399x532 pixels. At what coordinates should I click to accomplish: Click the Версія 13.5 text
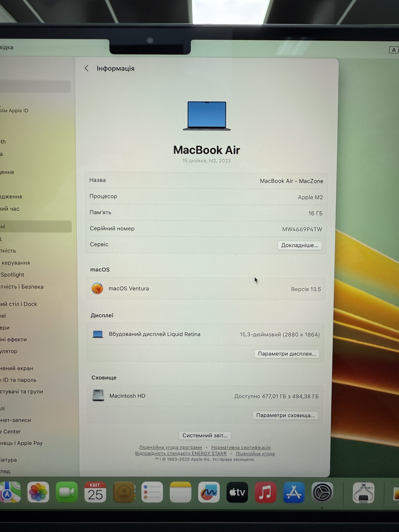click(306, 289)
